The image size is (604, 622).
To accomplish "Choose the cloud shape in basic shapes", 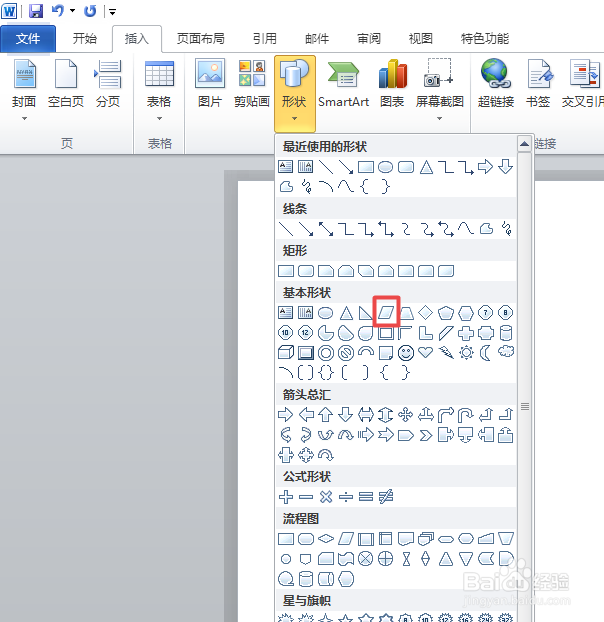I will pyautogui.click(x=506, y=351).
